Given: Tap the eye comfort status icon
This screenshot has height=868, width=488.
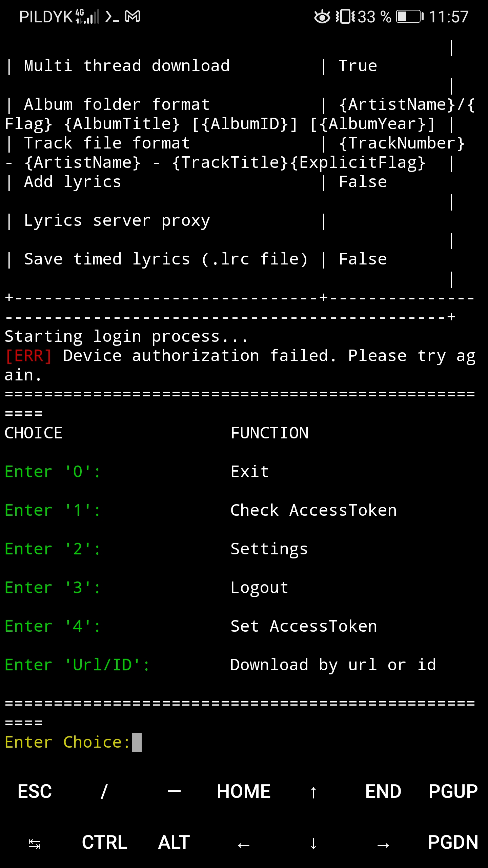Looking at the screenshot, I should [x=321, y=16].
